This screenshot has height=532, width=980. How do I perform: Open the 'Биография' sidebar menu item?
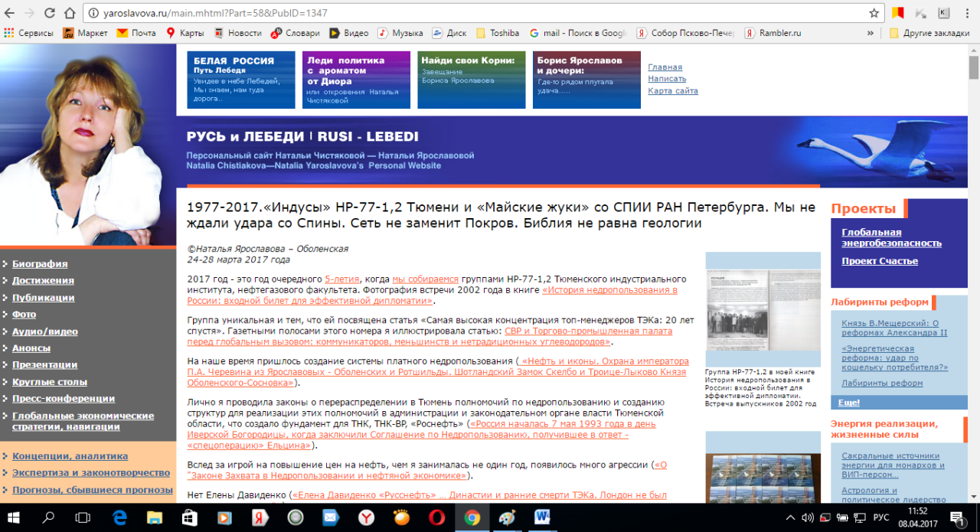point(40,264)
